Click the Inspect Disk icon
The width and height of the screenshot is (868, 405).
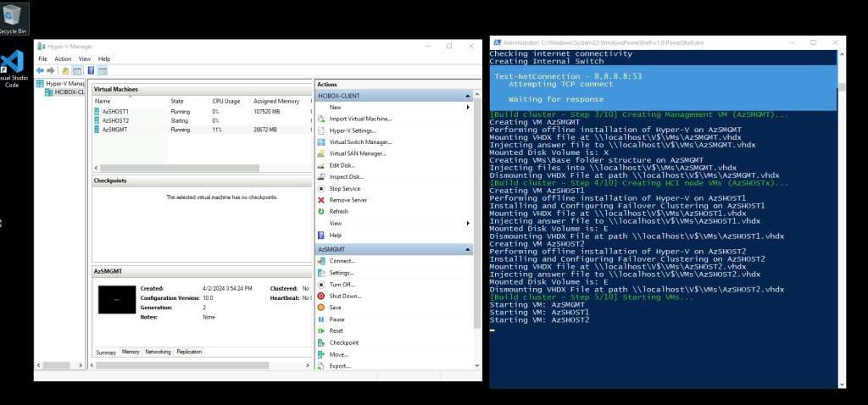(x=321, y=177)
